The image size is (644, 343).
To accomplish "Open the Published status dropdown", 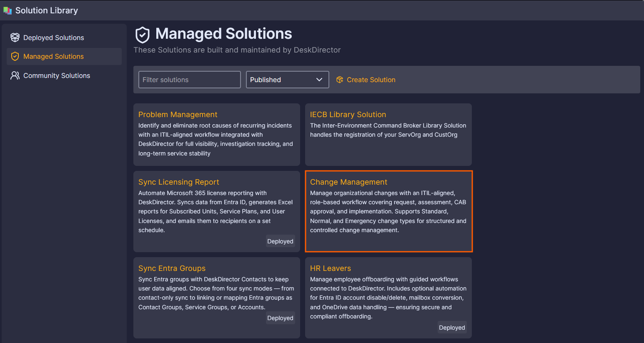I will (287, 80).
